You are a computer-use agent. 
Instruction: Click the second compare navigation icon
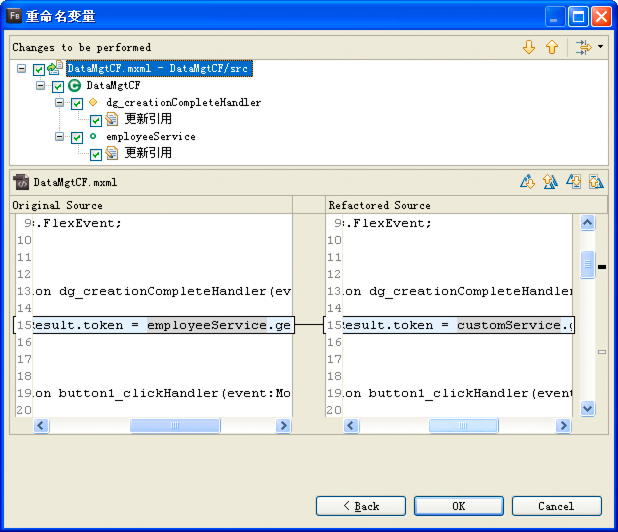point(549,182)
